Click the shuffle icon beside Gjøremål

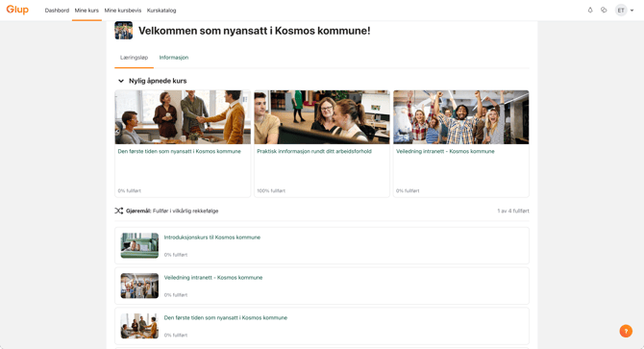(x=118, y=211)
